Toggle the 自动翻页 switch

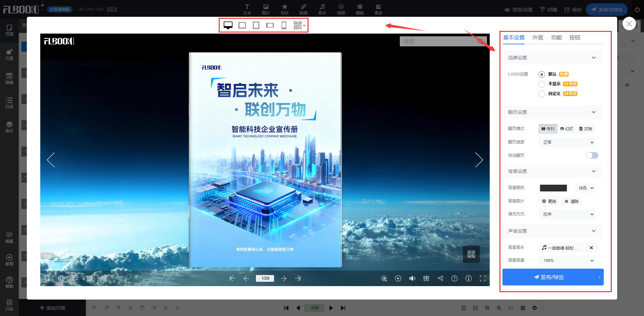pyautogui.click(x=592, y=155)
